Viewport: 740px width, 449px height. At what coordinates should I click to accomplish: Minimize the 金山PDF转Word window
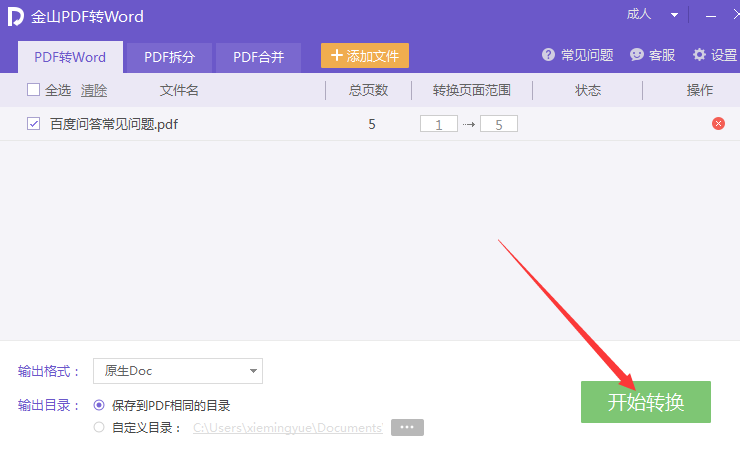(x=711, y=16)
